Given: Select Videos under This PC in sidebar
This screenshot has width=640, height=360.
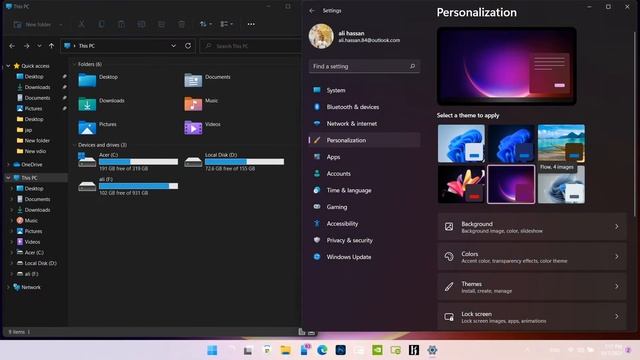Looking at the screenshot, I should pyautogui.click(x=32, y=242).
